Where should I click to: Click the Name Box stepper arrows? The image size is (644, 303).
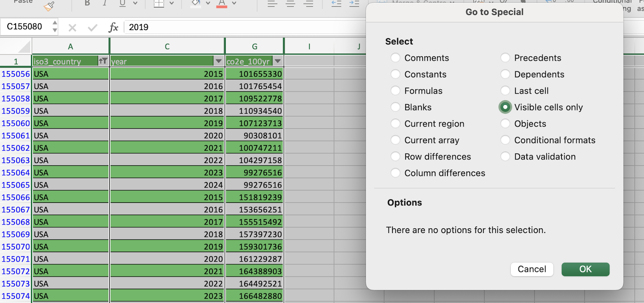[55, 27]
